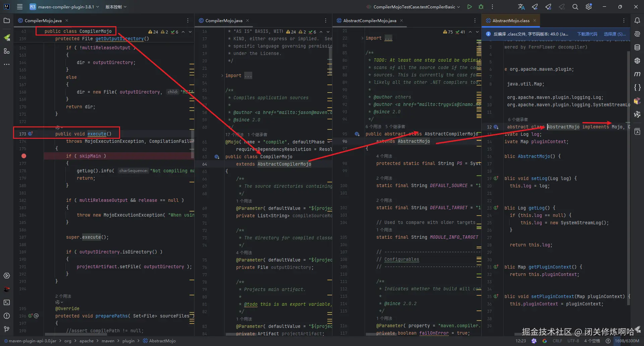The image size is (644, 346).
Task: Switch to the first CompilerMojo.java tab
Action: [43, 20]
